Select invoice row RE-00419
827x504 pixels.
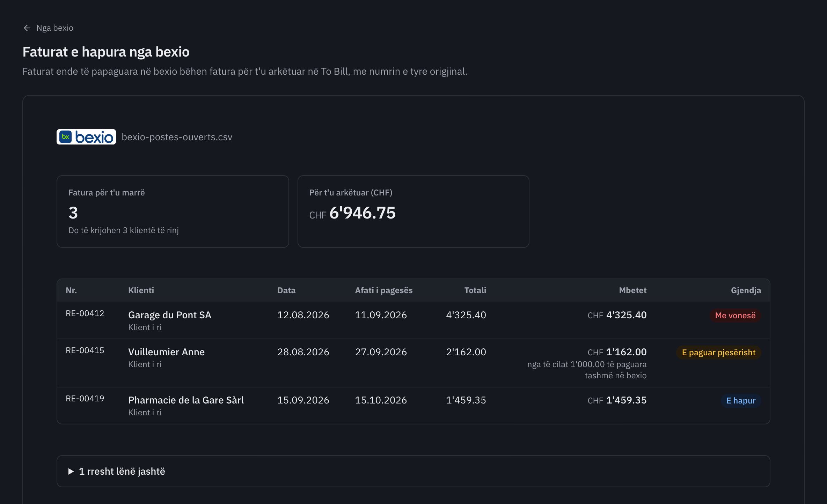click(413, 406)
